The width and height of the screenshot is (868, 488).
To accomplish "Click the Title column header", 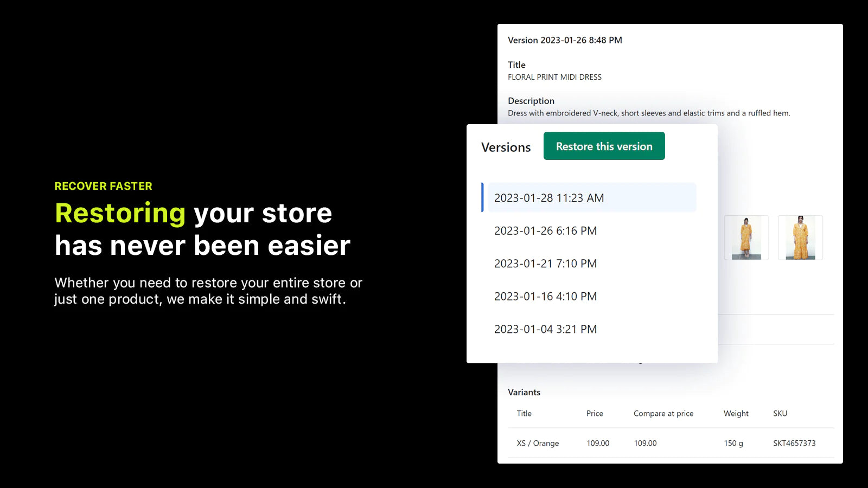I will coord(524,413).
